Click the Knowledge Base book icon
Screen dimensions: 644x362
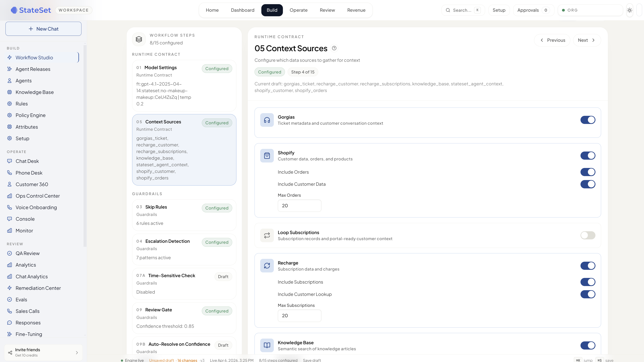267,345
